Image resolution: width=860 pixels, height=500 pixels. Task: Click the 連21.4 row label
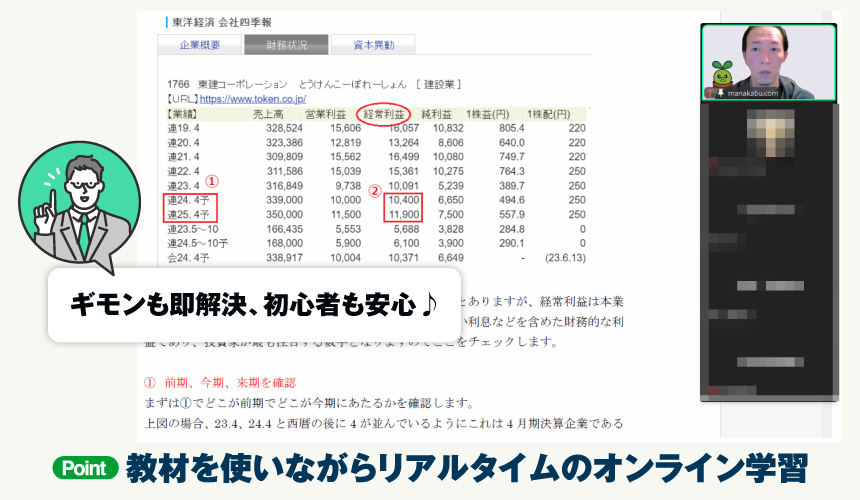point(183,157)
